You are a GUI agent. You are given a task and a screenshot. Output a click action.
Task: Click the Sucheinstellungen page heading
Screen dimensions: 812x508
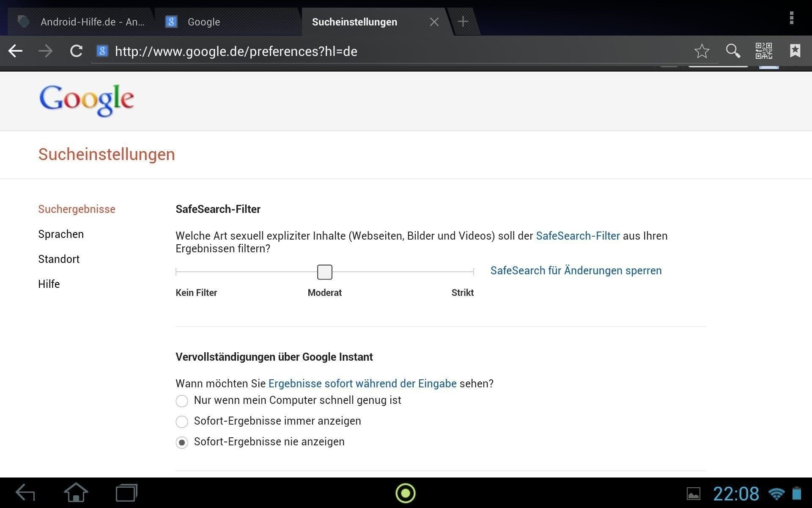point(107,154)
